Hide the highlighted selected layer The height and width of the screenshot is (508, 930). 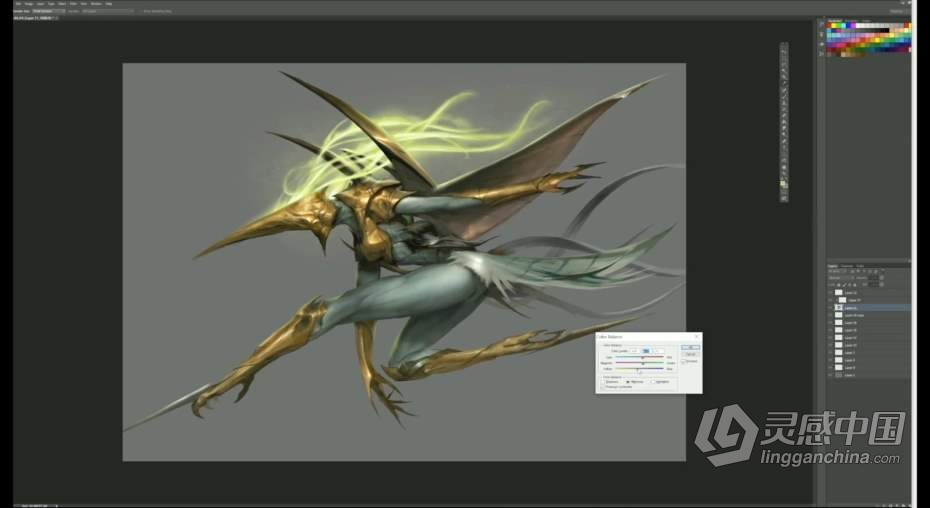click(830, 308)
